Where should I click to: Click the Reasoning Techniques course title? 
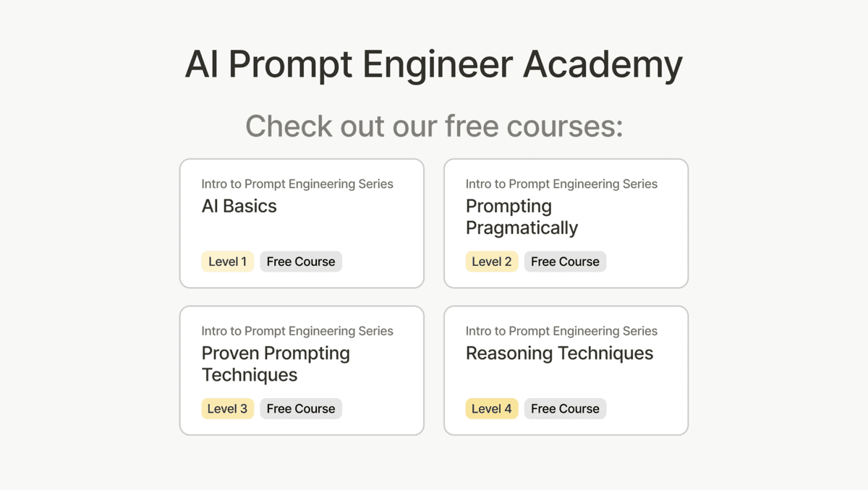pyautogui.click(x=560, y=353)
